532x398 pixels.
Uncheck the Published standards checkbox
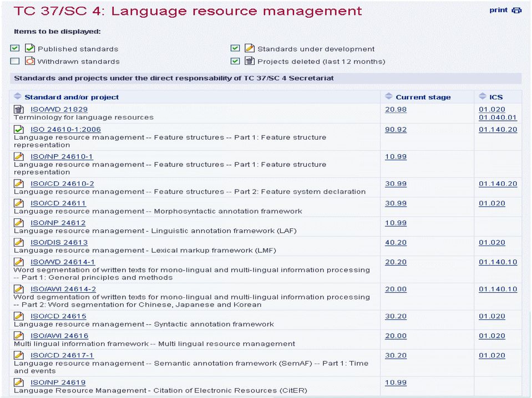click(x=15, y=48)
